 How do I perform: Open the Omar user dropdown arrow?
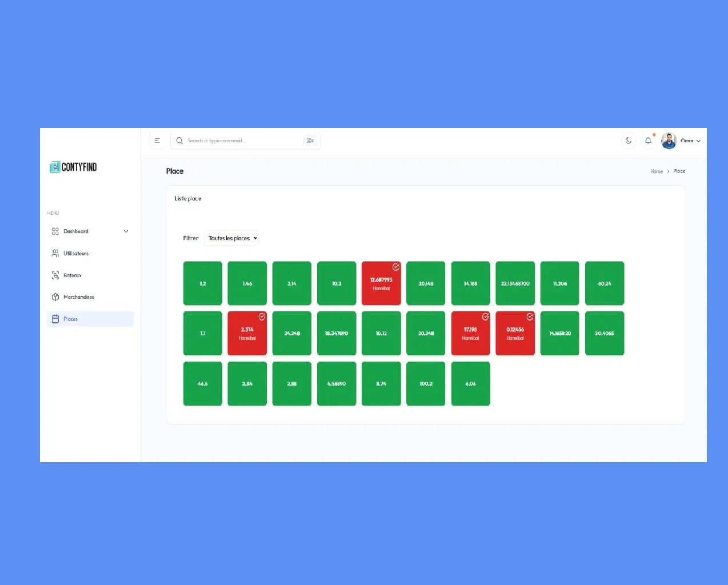point(698,141)
